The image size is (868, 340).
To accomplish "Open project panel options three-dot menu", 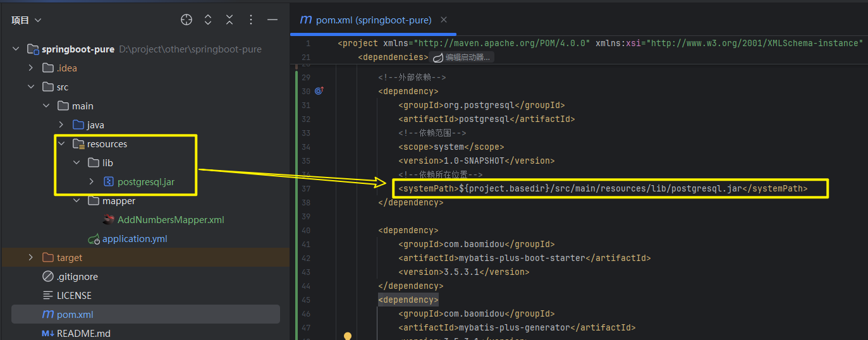I will pos(251,20).
